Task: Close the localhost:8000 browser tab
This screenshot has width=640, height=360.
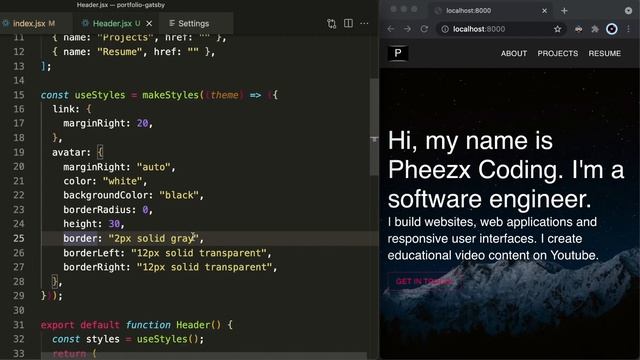Action: coord(544,11)
